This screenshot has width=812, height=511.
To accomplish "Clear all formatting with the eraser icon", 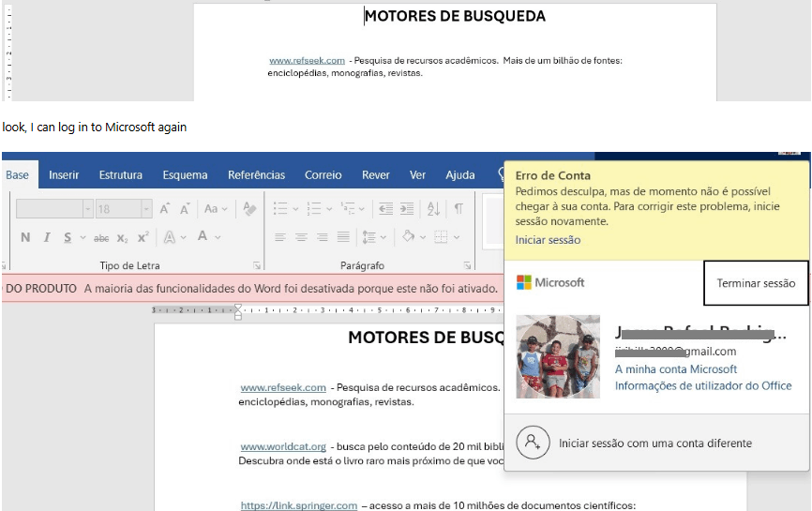I will tap(249, 209).
